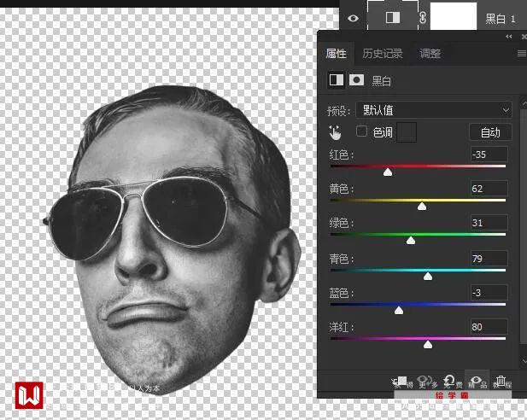Click the view previous state icon

[425, 381]
